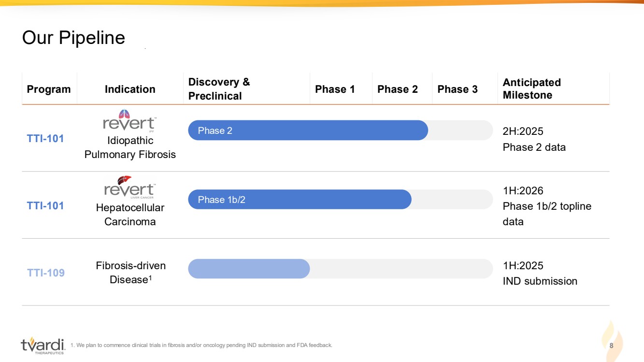The image size is (644, 362).
Task: Click the Indication column header
Action: point(130,89)
